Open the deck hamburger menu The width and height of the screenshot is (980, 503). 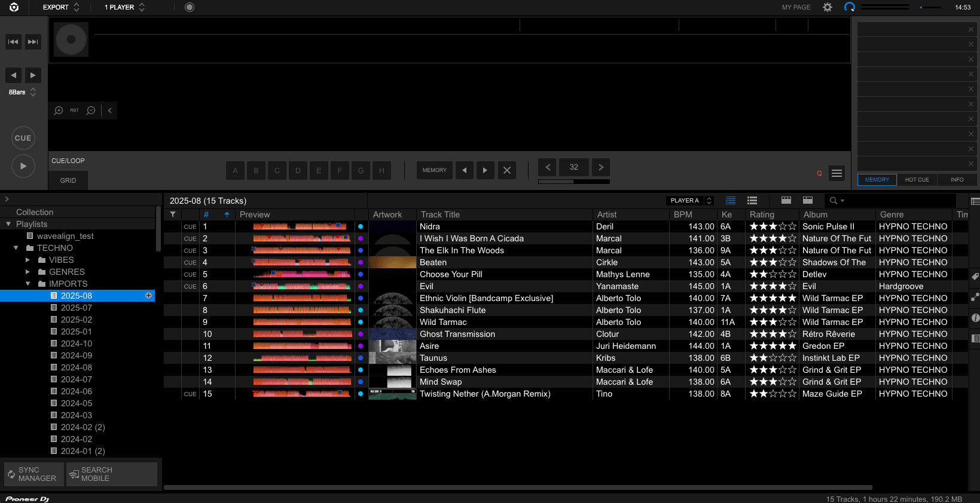click(837, 173)
